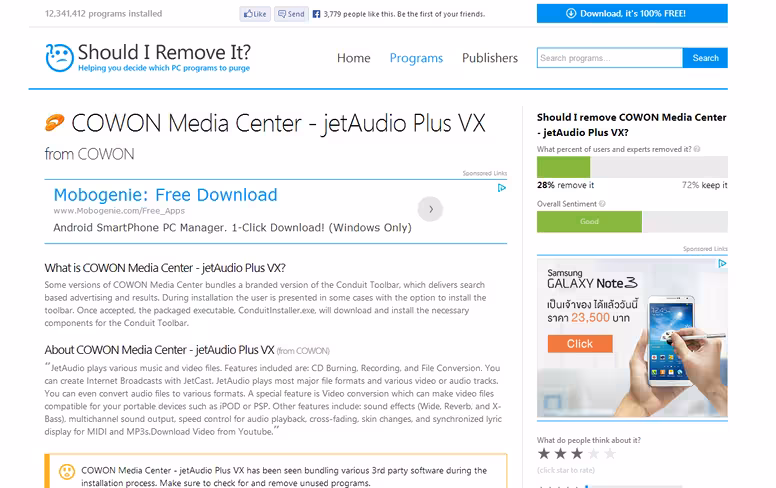The width and height of the screenshot is (776, 488).
Task: Click the '28% remove it' label
Action: point(566,185)
